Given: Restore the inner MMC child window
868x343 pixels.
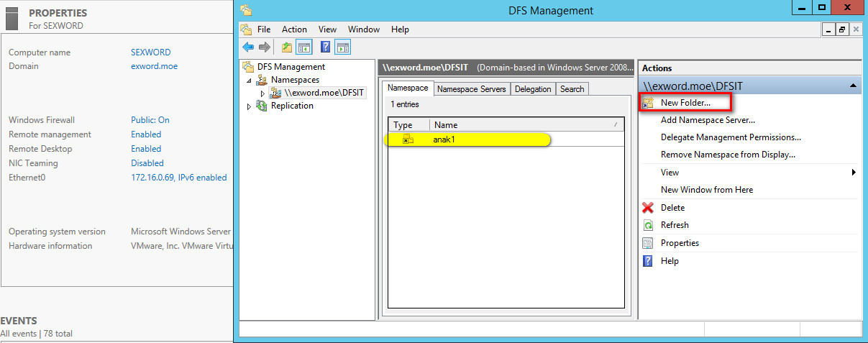Looking at the screenshot, I should pyautogui.click(x=841, y=29).
